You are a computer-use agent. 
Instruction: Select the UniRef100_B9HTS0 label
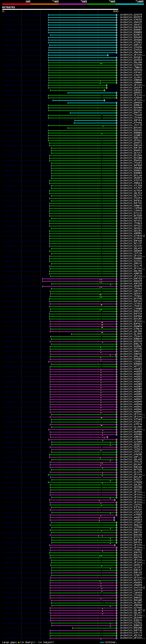coord(131,113)
